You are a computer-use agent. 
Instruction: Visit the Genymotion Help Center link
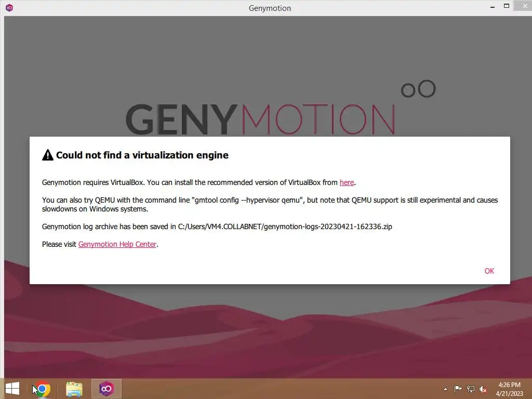pos(117,244)
